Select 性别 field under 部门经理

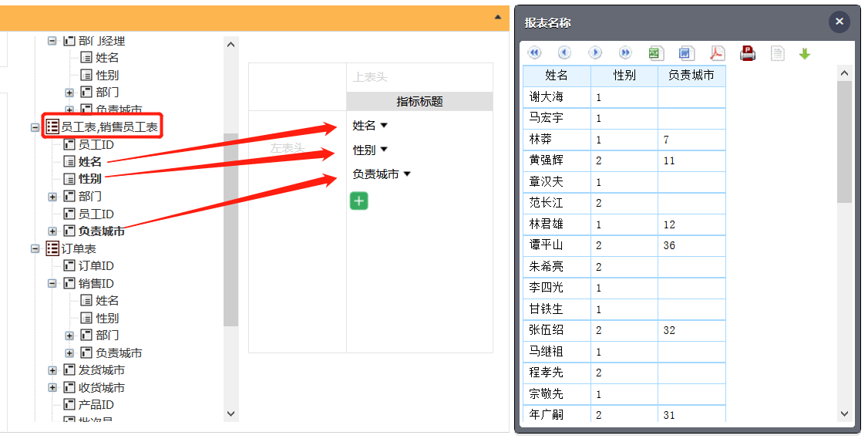107,76
